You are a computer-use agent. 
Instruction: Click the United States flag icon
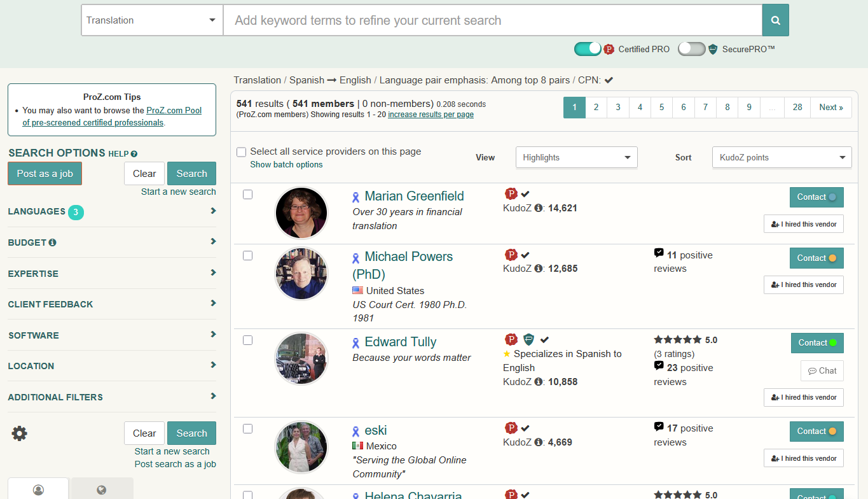357,291
